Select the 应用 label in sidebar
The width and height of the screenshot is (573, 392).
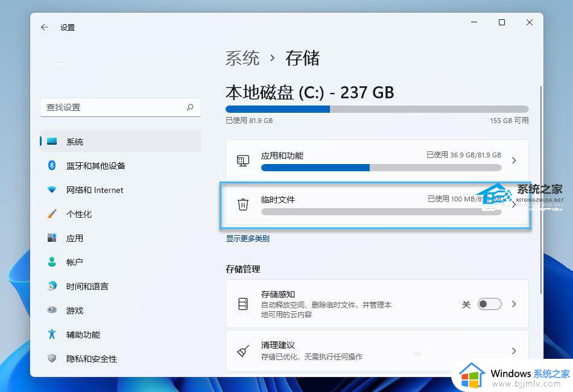tap(75, 238)
